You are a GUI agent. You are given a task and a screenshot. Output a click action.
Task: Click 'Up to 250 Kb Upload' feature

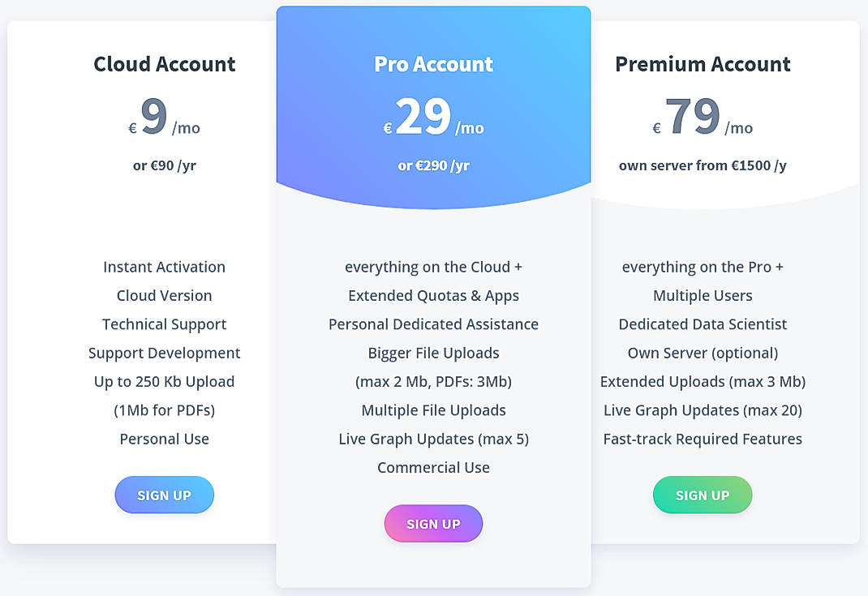164,381
